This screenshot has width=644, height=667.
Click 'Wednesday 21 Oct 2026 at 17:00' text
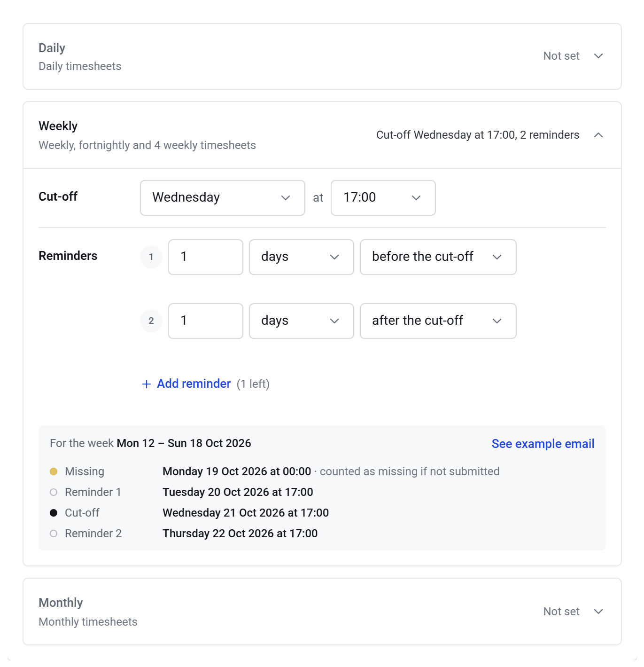coord(246,513)
